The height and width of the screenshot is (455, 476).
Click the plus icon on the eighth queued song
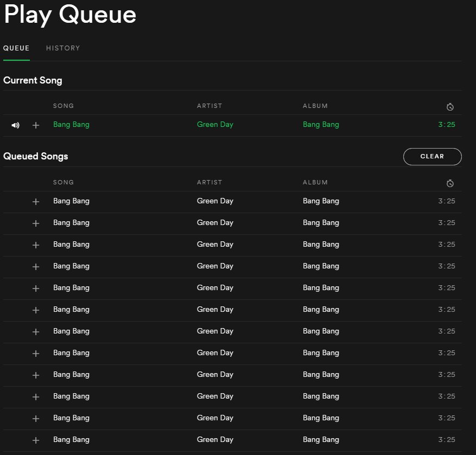click(x=36, y=354)
